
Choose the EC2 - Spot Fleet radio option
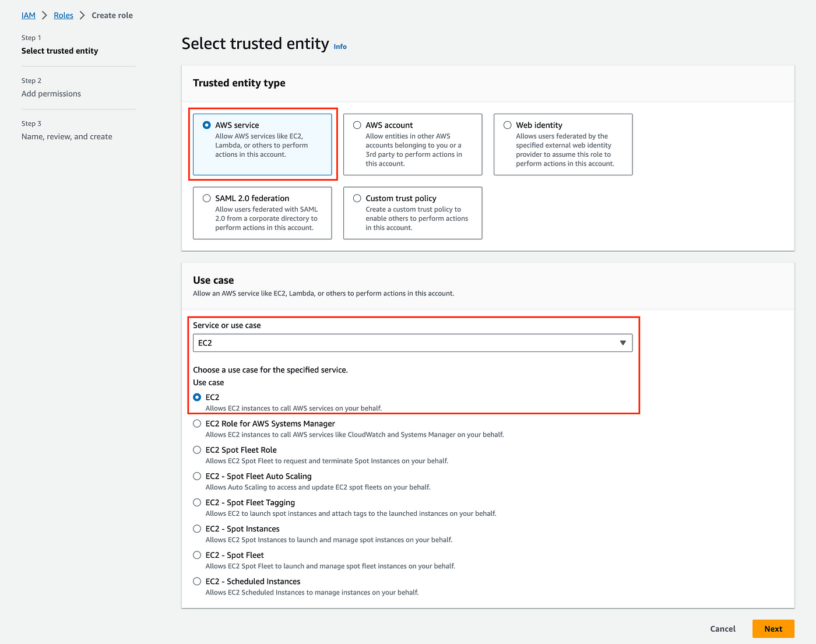click(197, 555)
